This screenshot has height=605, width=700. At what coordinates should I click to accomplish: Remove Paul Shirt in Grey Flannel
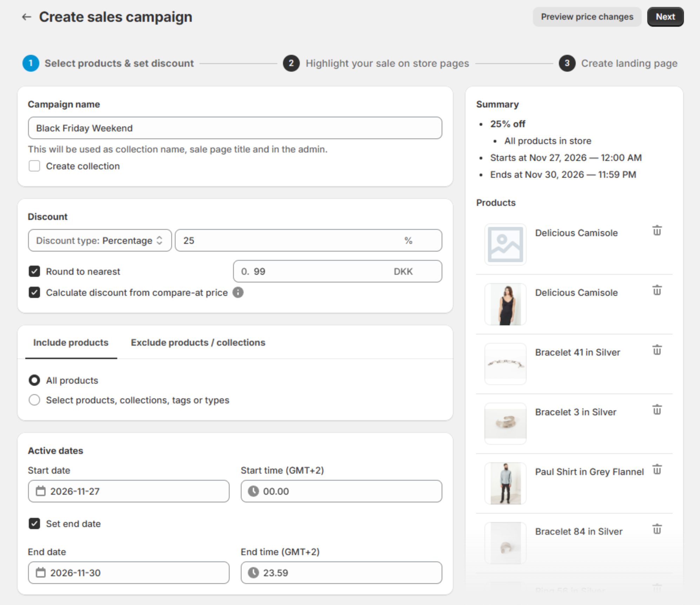click(x=657, y=469)
